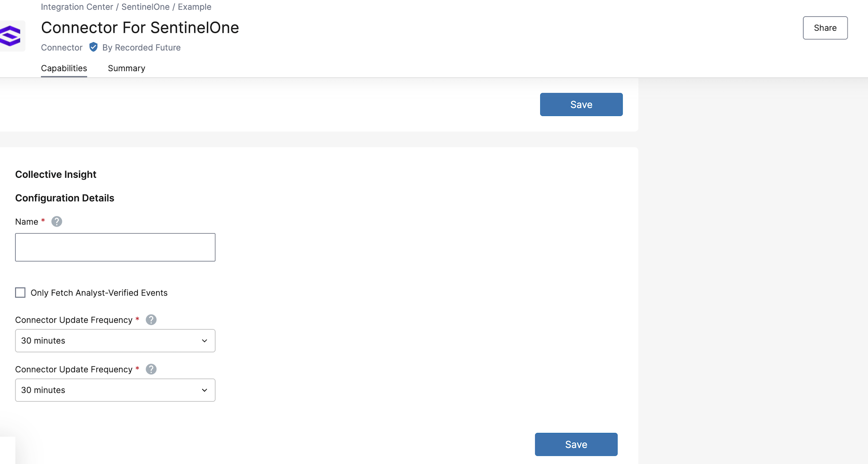Image resolution: width=868 pixels, height=464 pixels.
Task: Click Save in the Collective Insight section
Action: pyautogui.click(x=576, y=444)
